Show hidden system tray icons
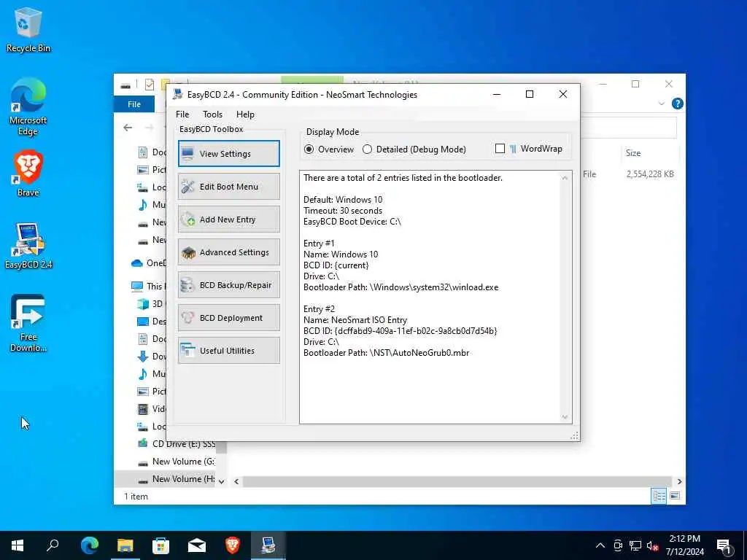 (x=600, y=545)
